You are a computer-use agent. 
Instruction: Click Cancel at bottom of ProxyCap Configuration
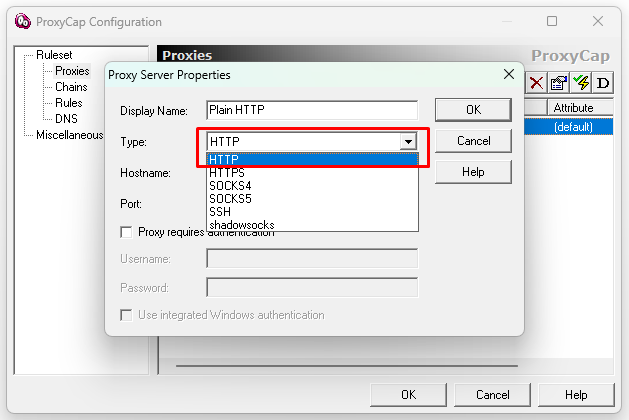point(493,395)
